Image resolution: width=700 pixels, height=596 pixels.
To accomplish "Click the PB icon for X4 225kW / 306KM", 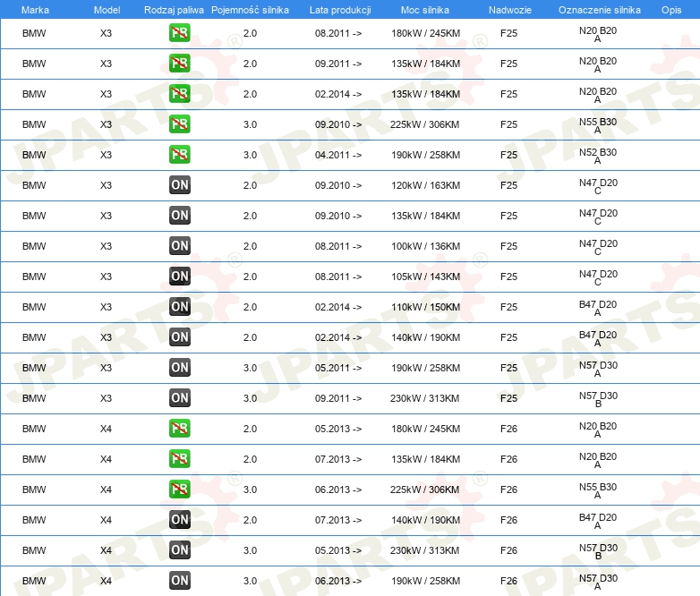I will coord(180,490).
